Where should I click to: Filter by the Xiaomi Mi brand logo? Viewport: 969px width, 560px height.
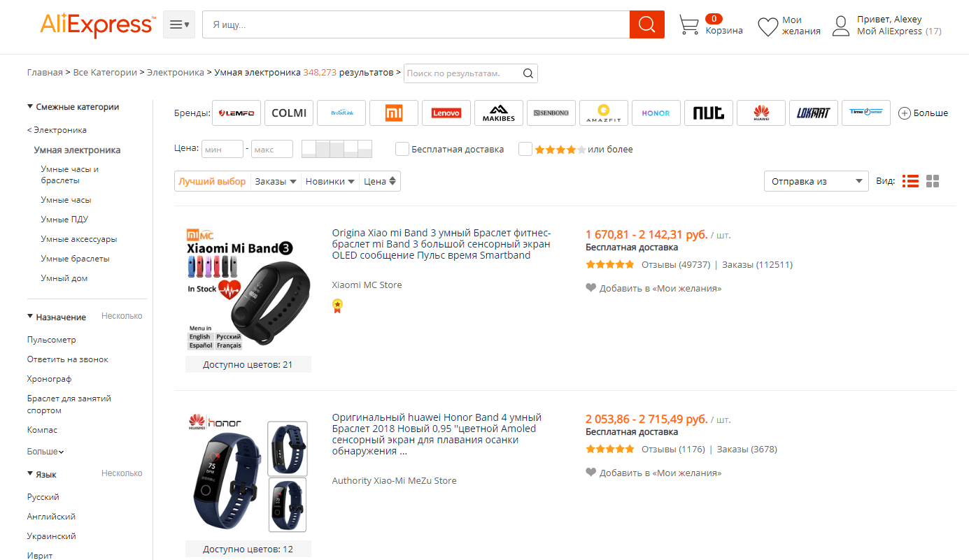(394, 113)
